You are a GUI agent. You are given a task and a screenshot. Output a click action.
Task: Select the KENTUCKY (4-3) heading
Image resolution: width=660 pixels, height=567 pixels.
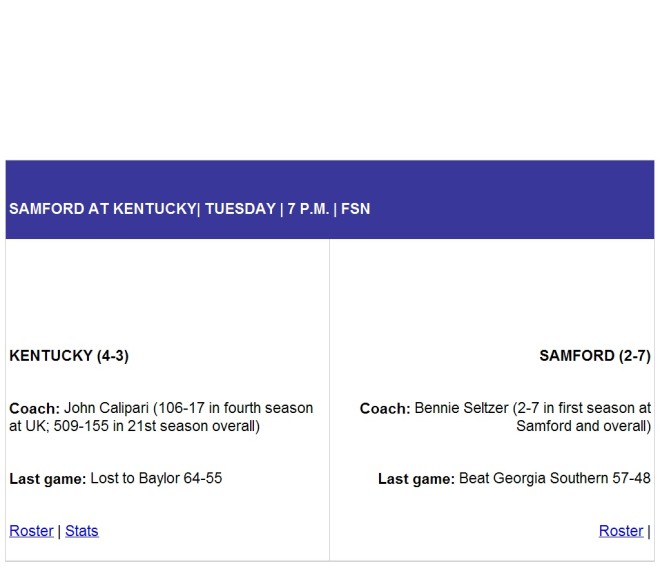pos(69,356)
